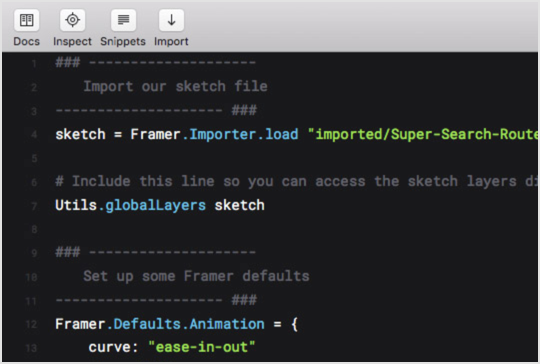Click ".load" on line 4

tap(278, 134)
